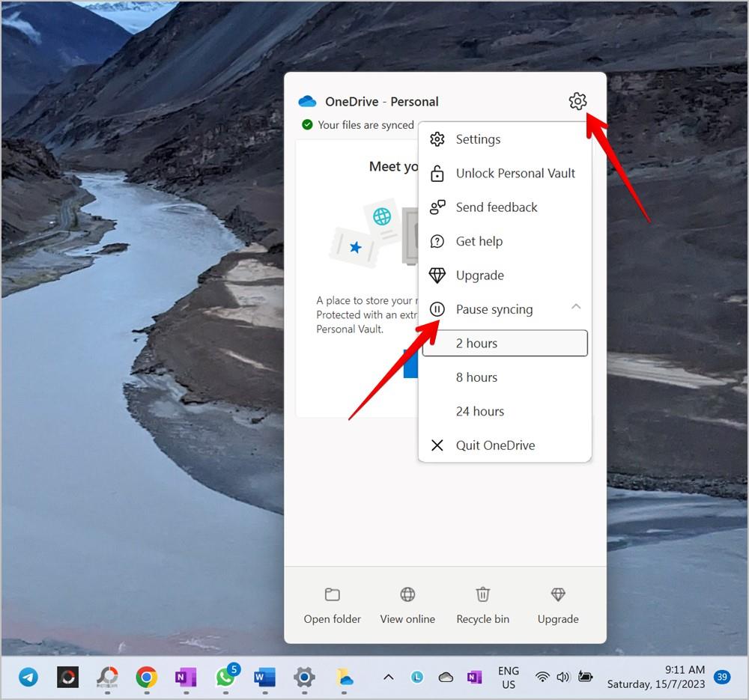This screenshot has width=749, height=700.
Task: Pause syncing for 24 hours
Action: pyautogui.click(x=505, y=411)
